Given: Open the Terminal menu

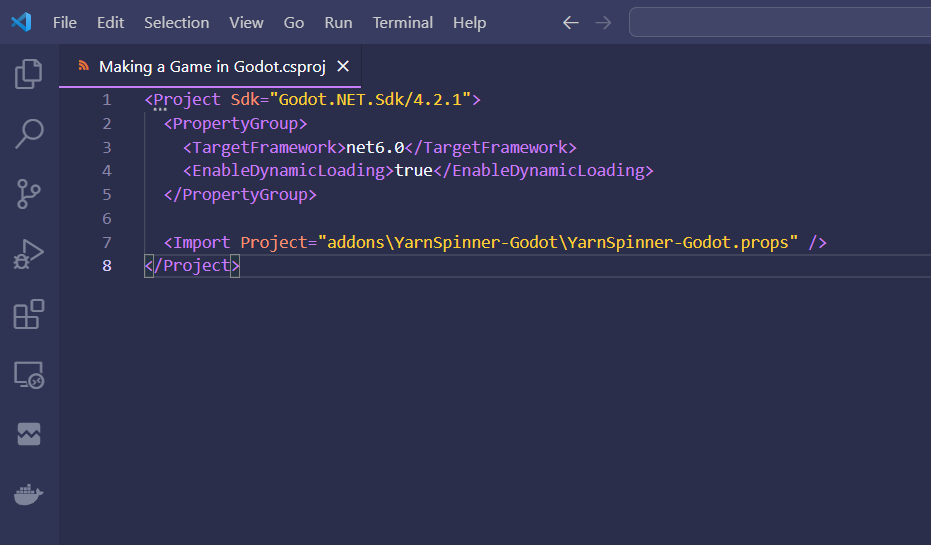Looking at the screenshot, I should [x=403, y=22].
